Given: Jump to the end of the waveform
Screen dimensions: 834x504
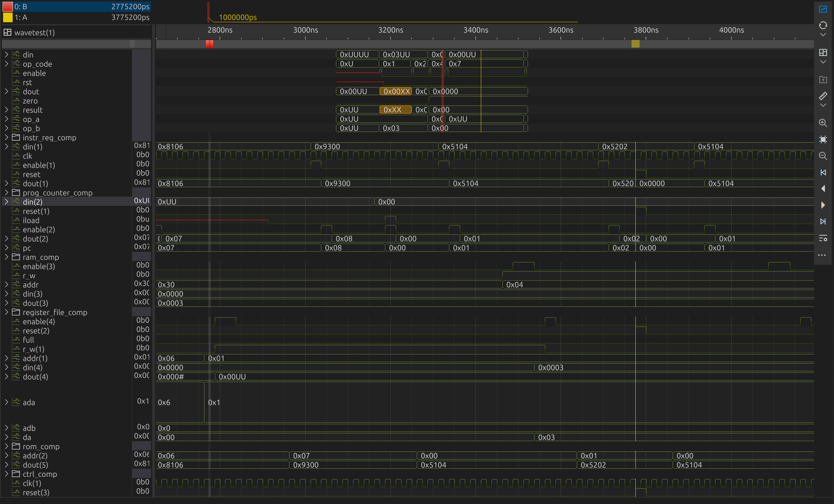Looking at the screenshot, I should click(823, 222).
